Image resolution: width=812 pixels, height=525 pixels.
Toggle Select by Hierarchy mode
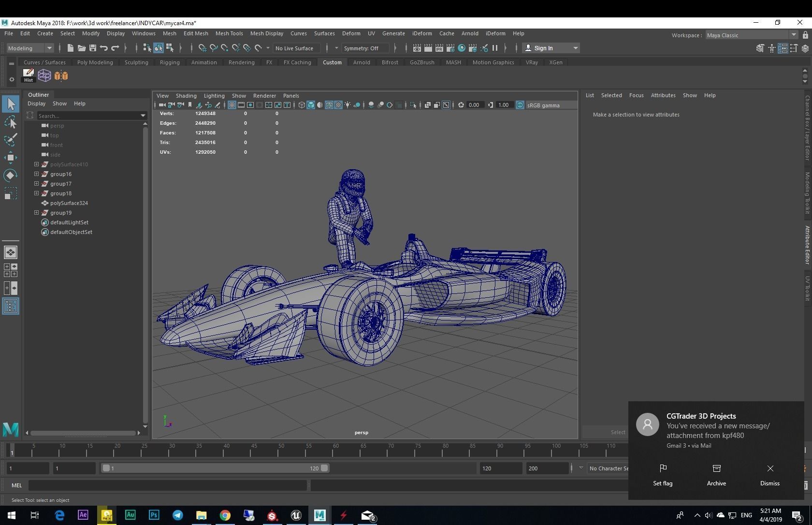(x=147, y=48)
